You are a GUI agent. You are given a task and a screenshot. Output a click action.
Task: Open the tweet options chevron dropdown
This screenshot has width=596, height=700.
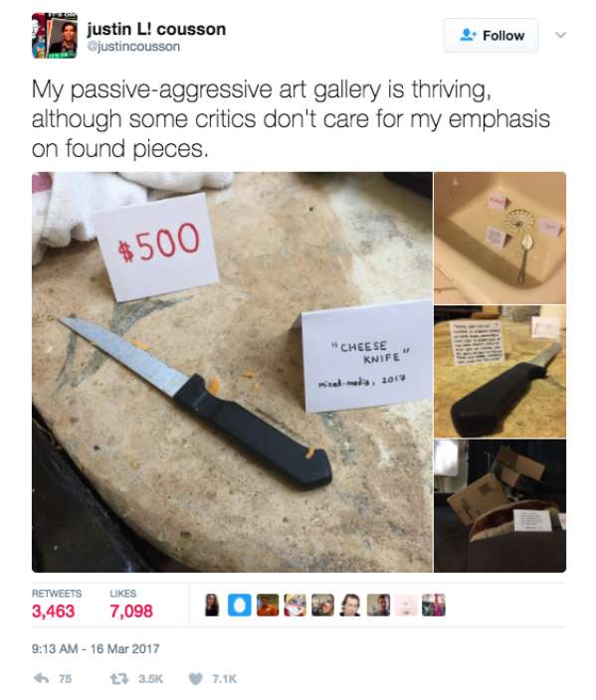coord(560,35)
